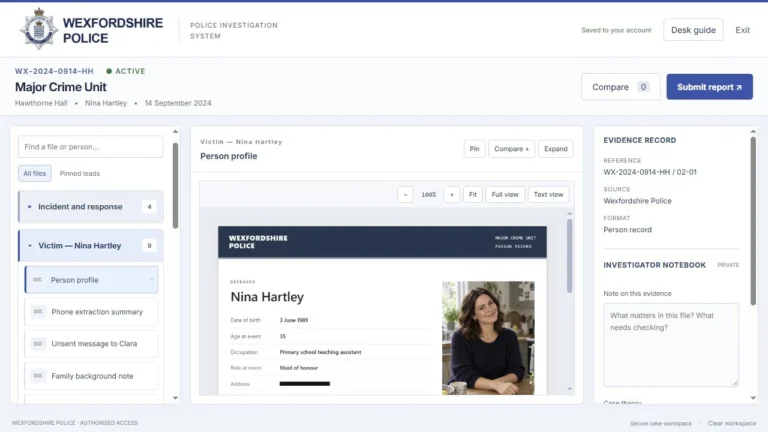Add profile to comparison with Compare +
This screenshot has width=768, height=432.
[511, 149]
